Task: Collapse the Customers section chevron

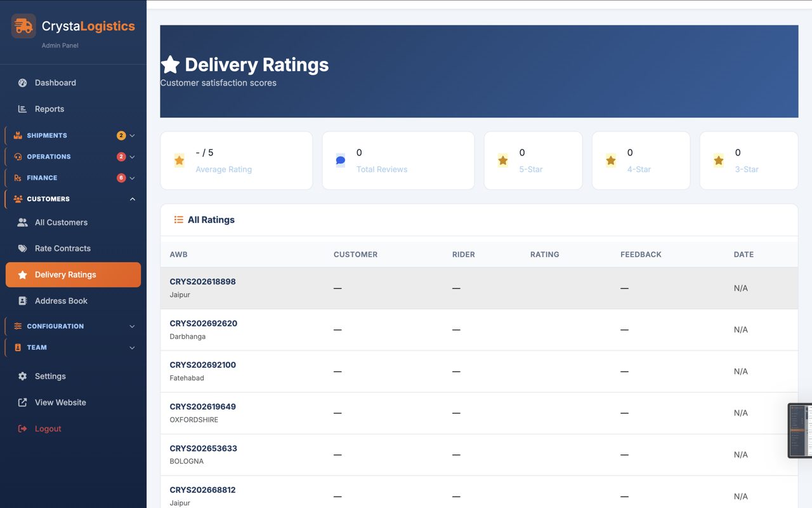Action: (132, 199)
